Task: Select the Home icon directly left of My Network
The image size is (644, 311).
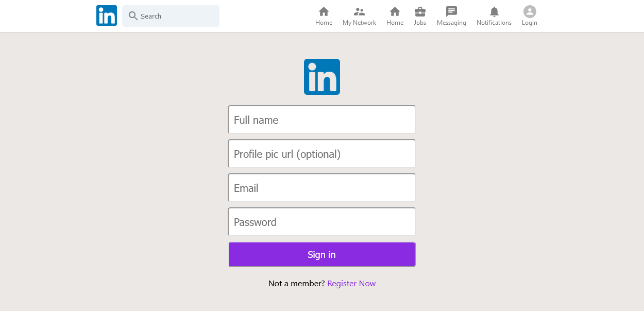Action: coord(324,11)
